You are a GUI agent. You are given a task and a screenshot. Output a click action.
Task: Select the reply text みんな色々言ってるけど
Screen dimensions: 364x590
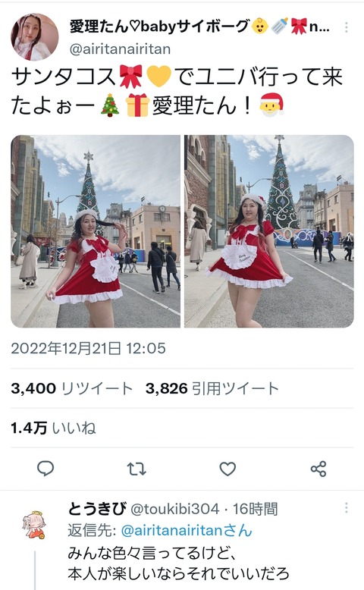tap(152, 553)
